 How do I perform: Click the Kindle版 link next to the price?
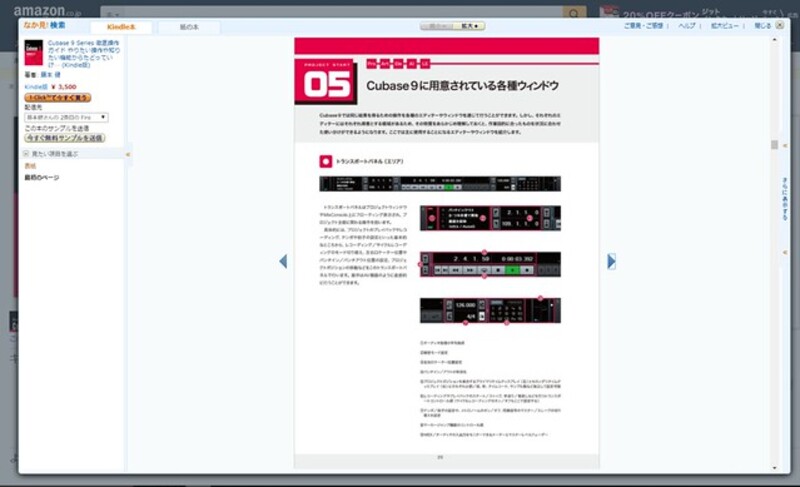[36, 87]
